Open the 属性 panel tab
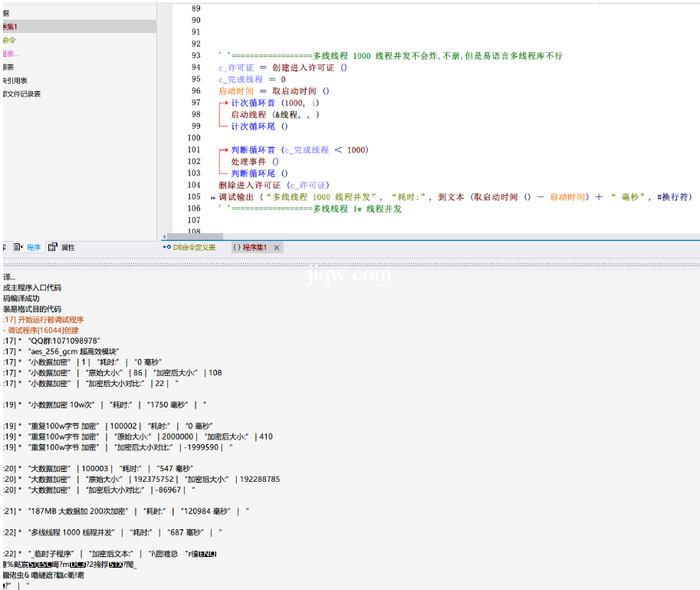Screen dimensions: 700x590 (67, 248)
